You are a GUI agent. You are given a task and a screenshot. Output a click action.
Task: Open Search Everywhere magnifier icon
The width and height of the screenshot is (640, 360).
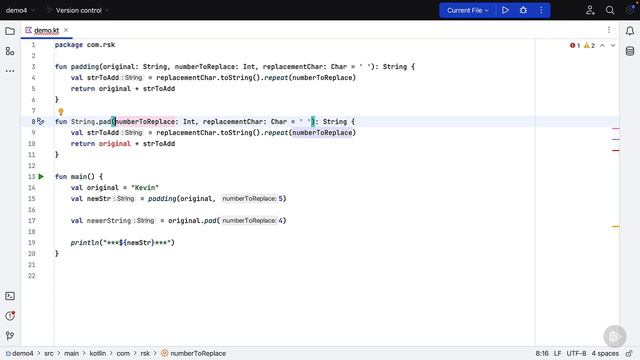pyautogui.click(x=610, y=10)
